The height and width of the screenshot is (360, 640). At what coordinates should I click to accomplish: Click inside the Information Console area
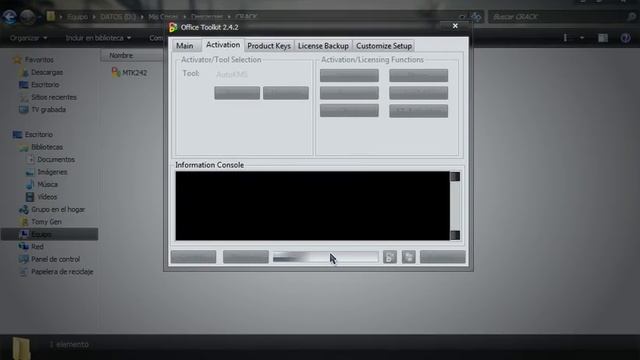313,206
